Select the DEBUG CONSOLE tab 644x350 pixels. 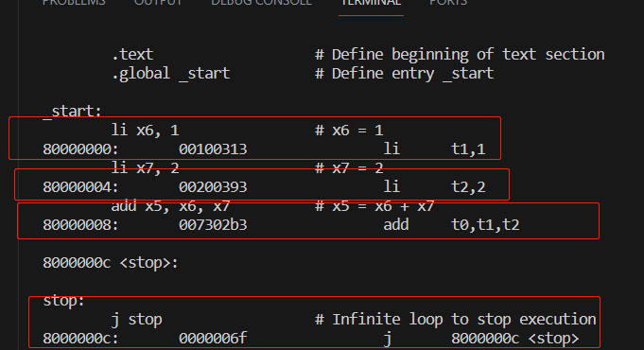tap(261, 3)
